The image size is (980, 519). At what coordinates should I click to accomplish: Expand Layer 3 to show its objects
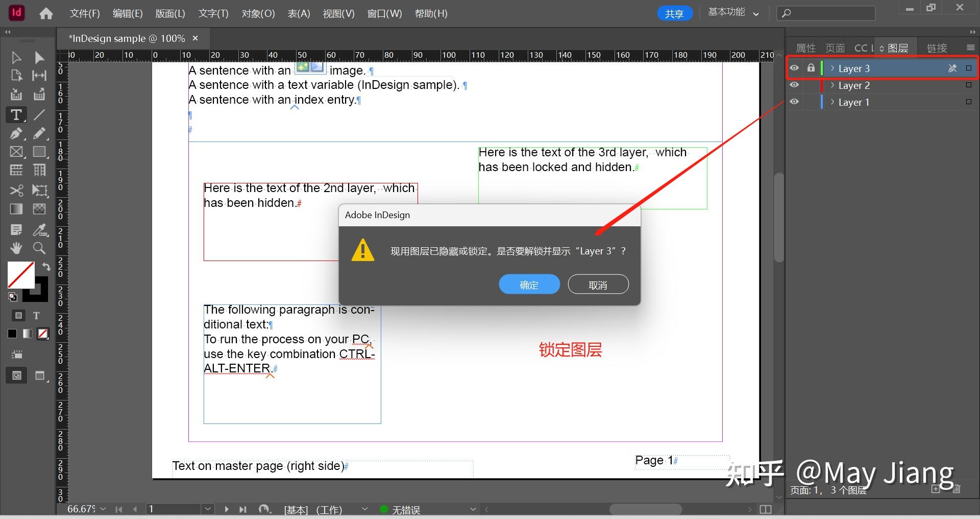[x=832, y=68]
